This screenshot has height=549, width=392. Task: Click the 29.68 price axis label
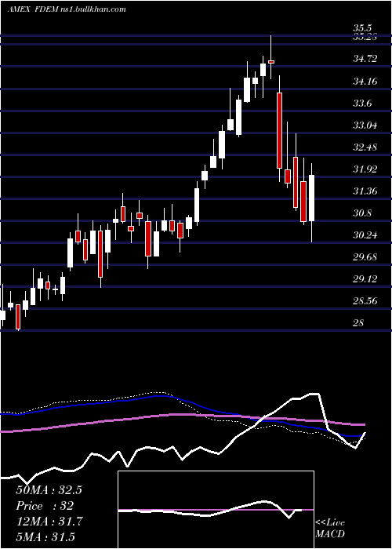(365, 257)
